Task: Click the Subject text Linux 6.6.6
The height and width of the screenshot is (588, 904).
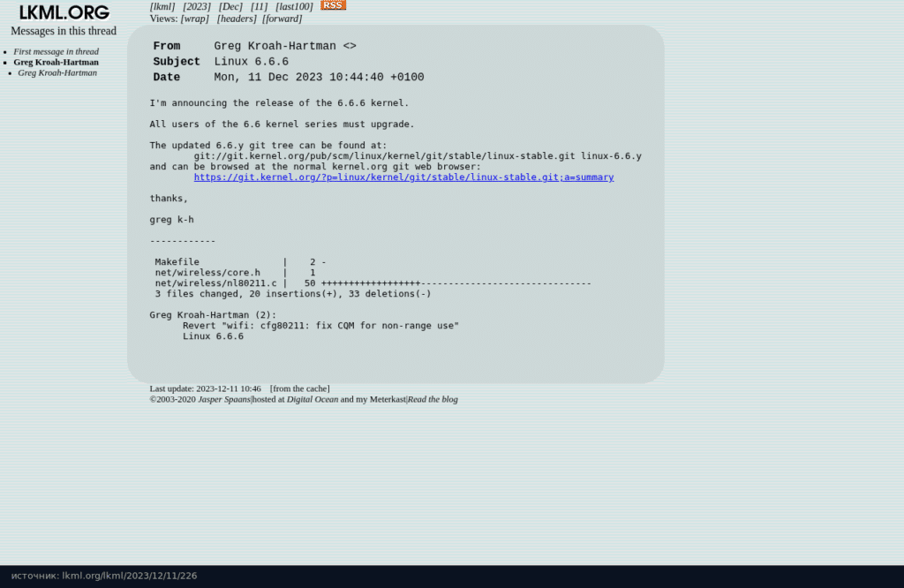Action: (252, 62)
